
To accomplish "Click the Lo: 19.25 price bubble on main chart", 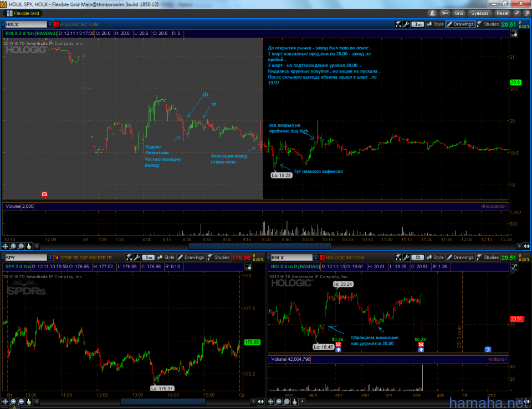I will point(282,176).
